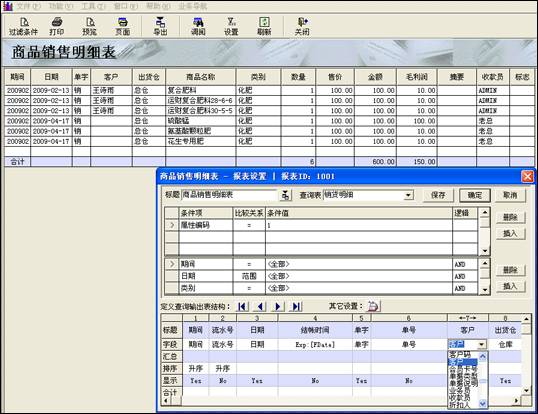Select 收款员 in the open field list
This screenshot has width=538, height=414.
pyautogui.click(x=460, y=397)
